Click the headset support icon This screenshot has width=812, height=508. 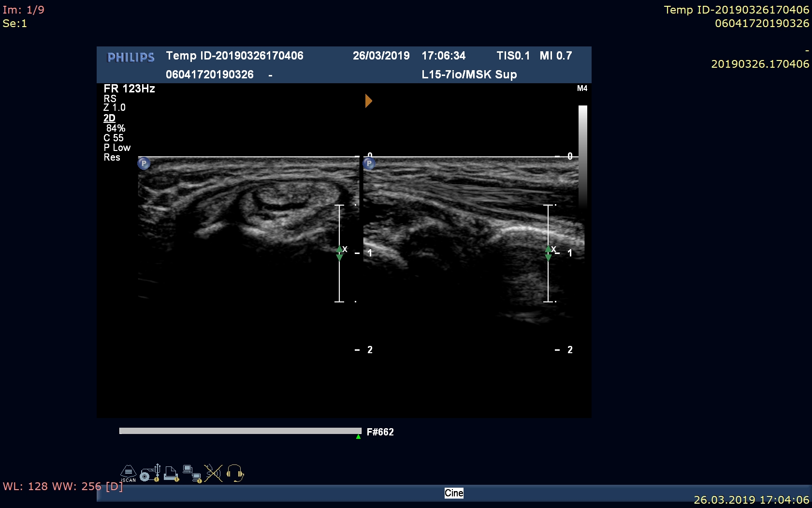point(235,473)
